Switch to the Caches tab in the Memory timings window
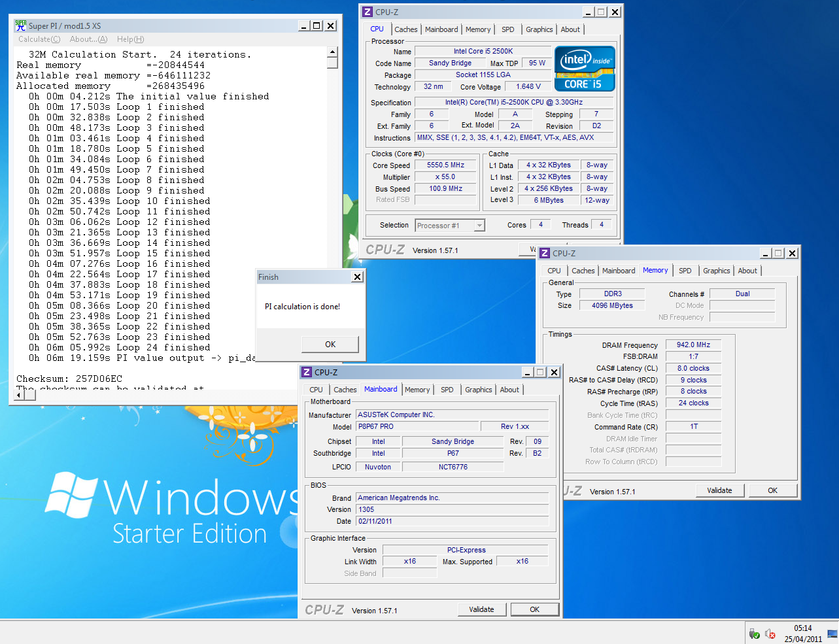839x644 pixels. [x=583, y=271]
